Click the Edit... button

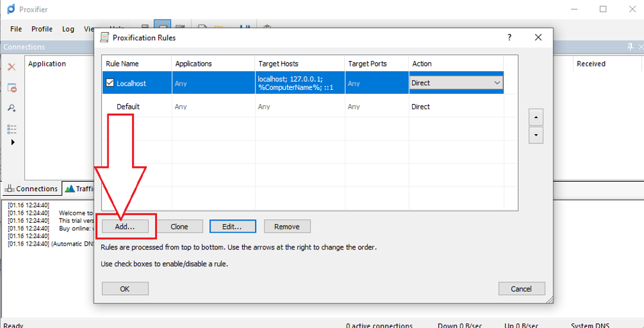point(233,226)
